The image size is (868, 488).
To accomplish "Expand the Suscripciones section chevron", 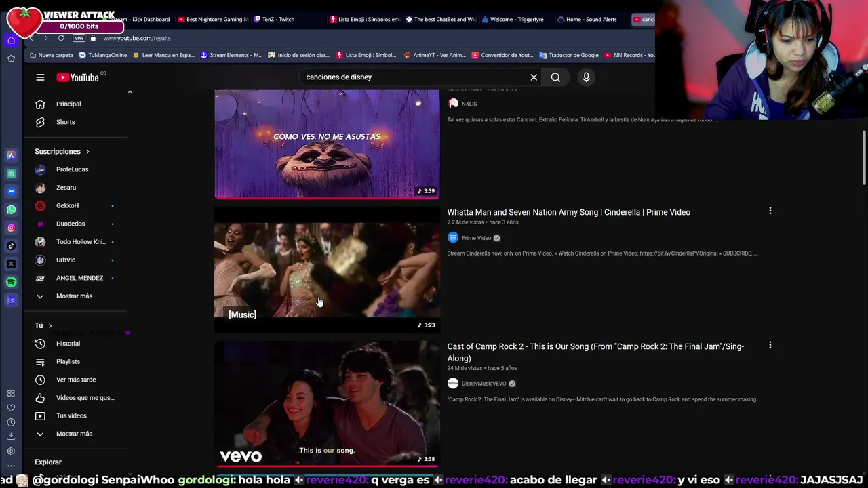I will (87, 152).
